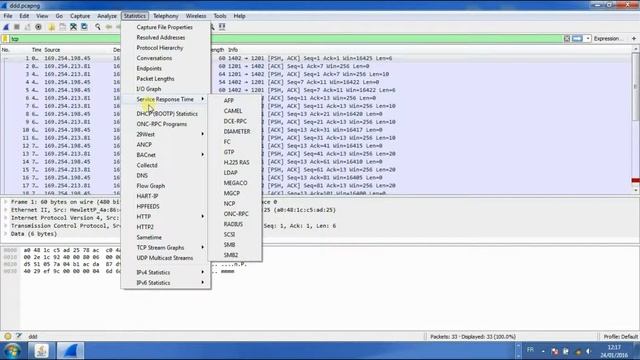
Task: Expand the Ethernet II tree row
Action: coord(5,210)
